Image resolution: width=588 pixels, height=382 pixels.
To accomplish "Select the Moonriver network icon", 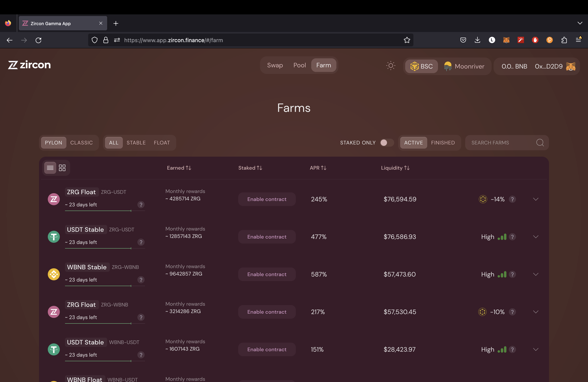I will click(x=448, y=66).
